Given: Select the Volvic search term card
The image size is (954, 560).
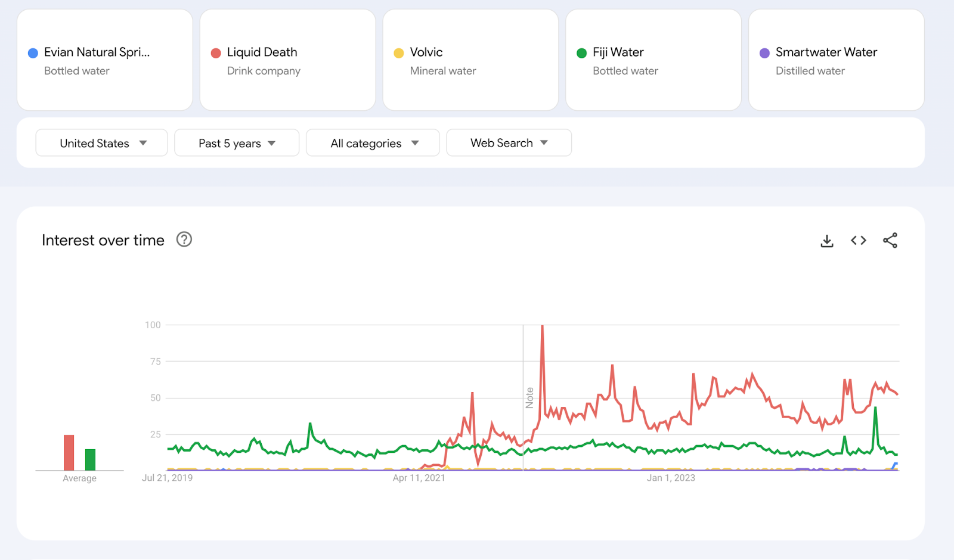Looking at the screenshot, I should click(470, 60).
